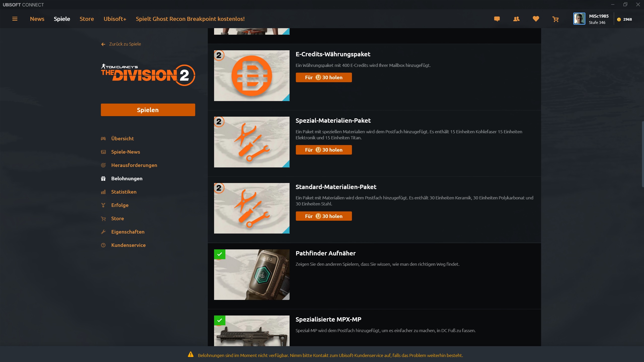Click the vertical scrollbar on right edge

pos(642,154)
